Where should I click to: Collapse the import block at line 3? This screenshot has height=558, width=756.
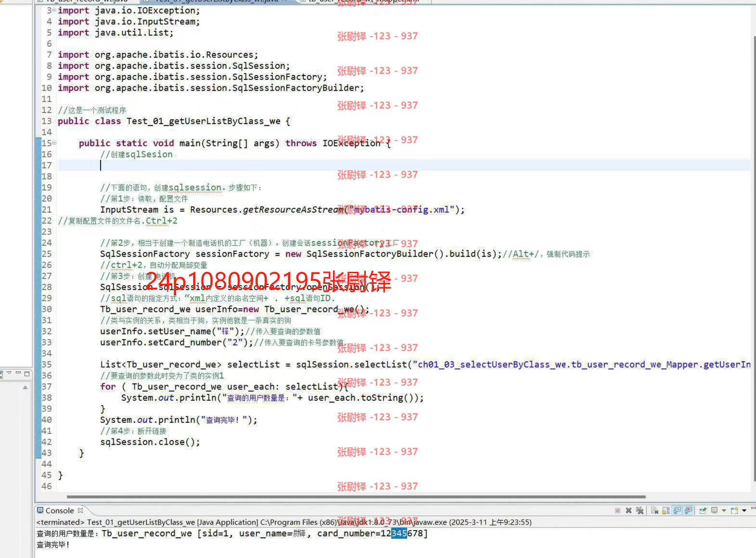pyautogui.click(x=54, y=11)
